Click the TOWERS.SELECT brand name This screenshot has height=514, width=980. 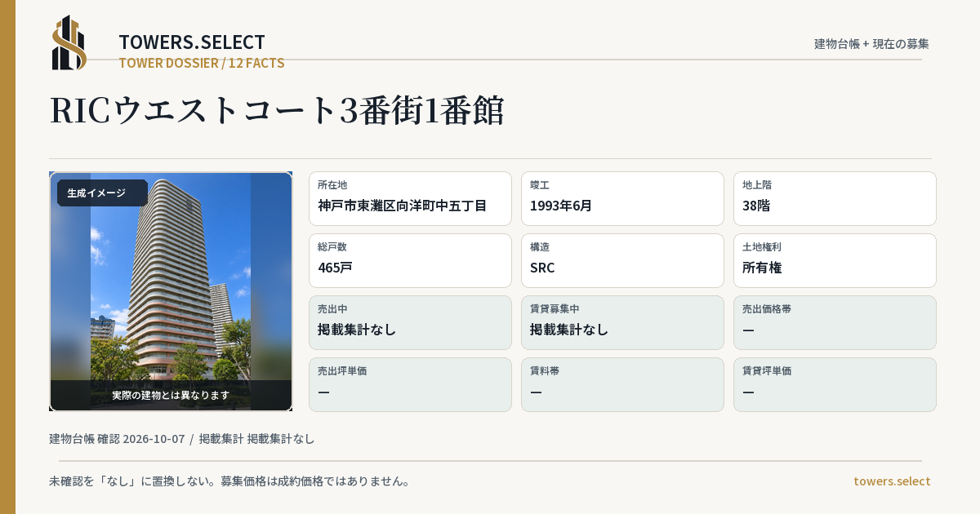pyautogui.click(x=192, y=42)
